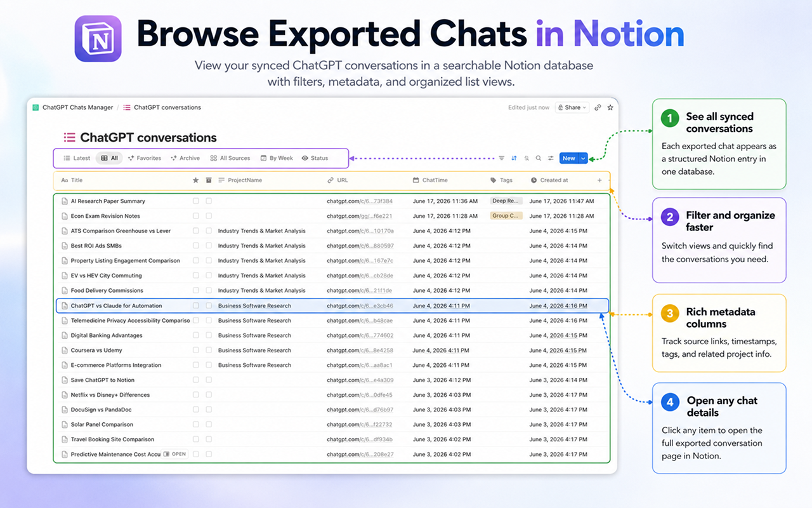The height and width of the screenshot is (508, 812).
Task: Click the page icon beside Solar Panel Comparison
Action: 65,425
